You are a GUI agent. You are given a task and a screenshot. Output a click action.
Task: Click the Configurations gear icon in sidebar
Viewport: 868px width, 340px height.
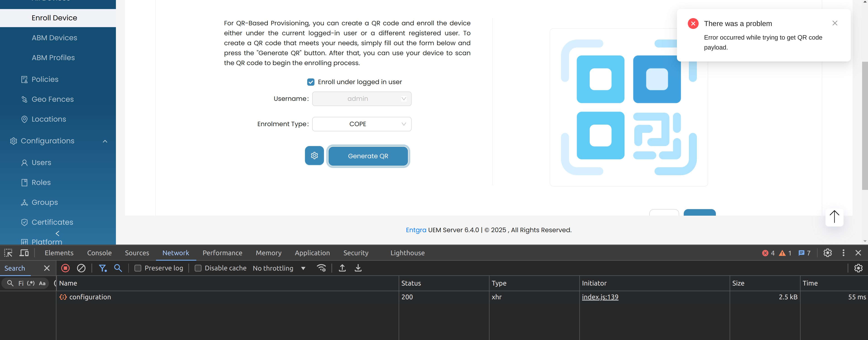pos(14,141)
